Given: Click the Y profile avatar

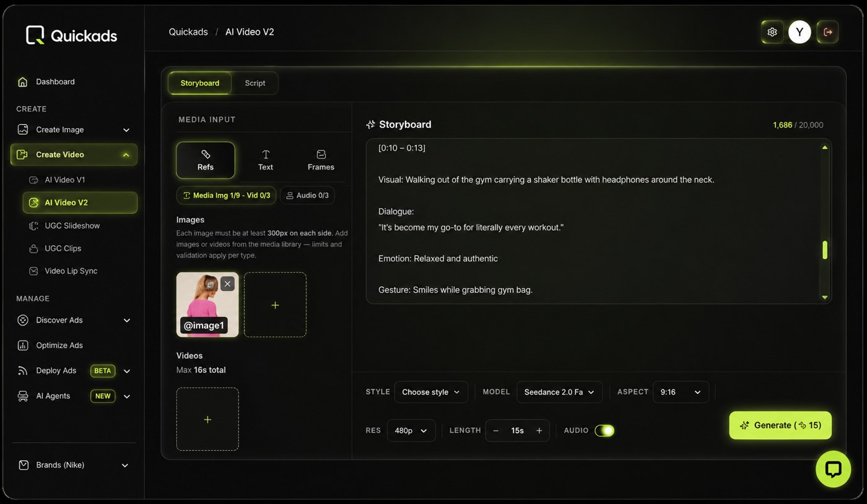Looking at the screenshot, I should [x=799, y=32].
